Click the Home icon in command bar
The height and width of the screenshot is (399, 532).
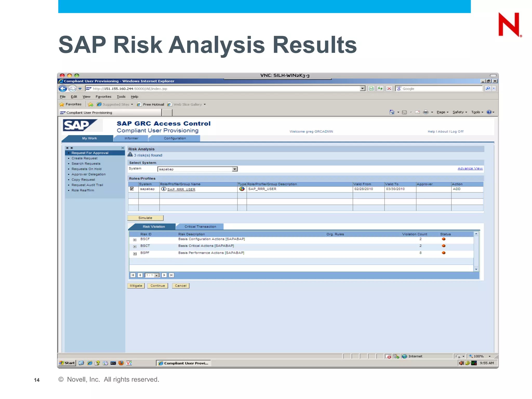(x=392, y=112)
